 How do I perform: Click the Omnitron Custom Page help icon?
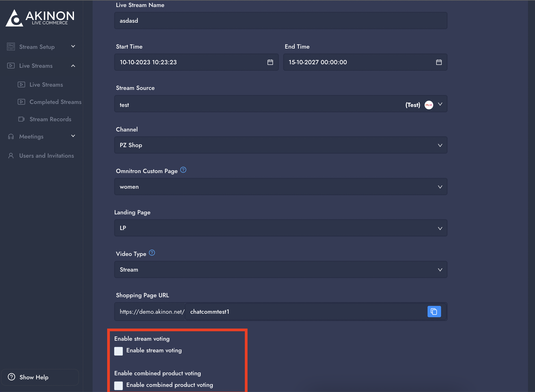[183, 170]
